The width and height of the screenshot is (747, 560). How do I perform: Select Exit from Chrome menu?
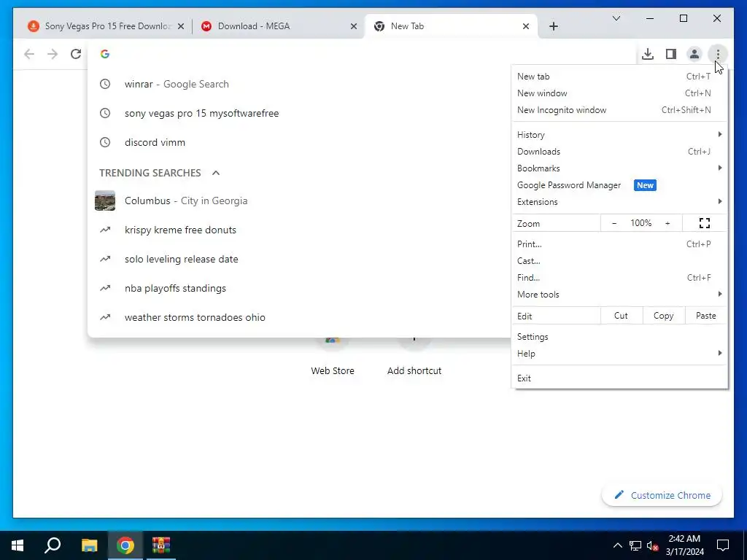click(x=619, y=378)
